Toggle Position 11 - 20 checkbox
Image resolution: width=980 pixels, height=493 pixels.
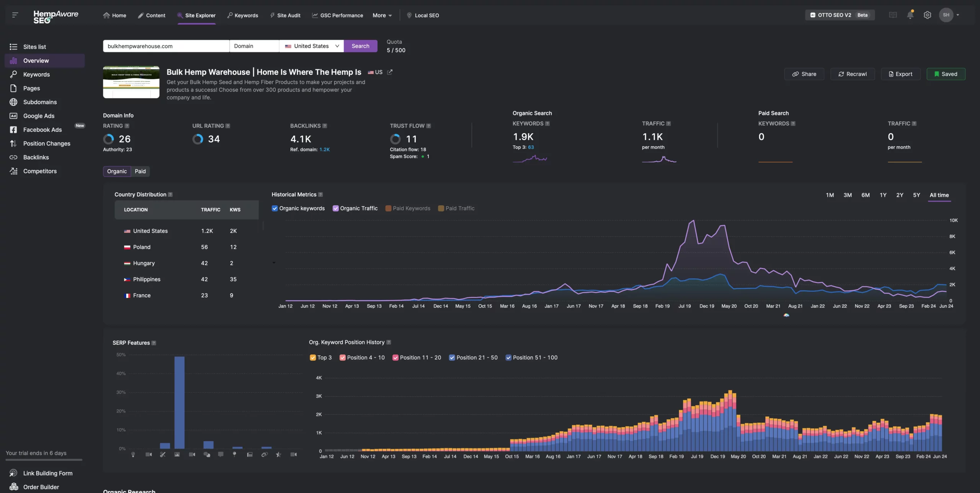[395, 357]
